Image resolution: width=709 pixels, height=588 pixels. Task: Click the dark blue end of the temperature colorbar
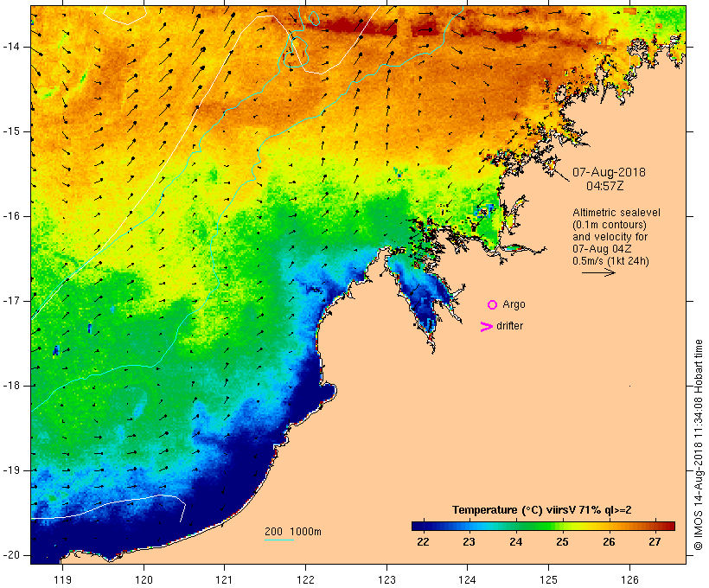click(420, 526)
